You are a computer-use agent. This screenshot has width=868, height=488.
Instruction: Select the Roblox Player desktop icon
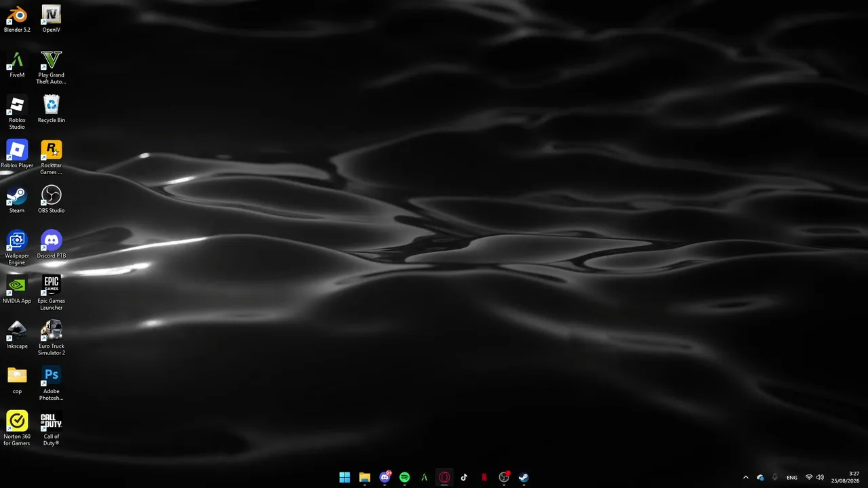17,155
